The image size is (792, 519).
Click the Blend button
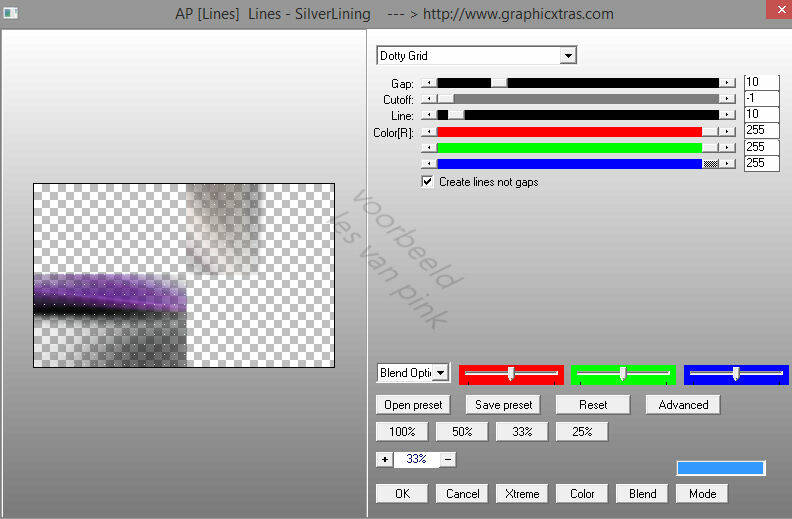pos(642,494)
